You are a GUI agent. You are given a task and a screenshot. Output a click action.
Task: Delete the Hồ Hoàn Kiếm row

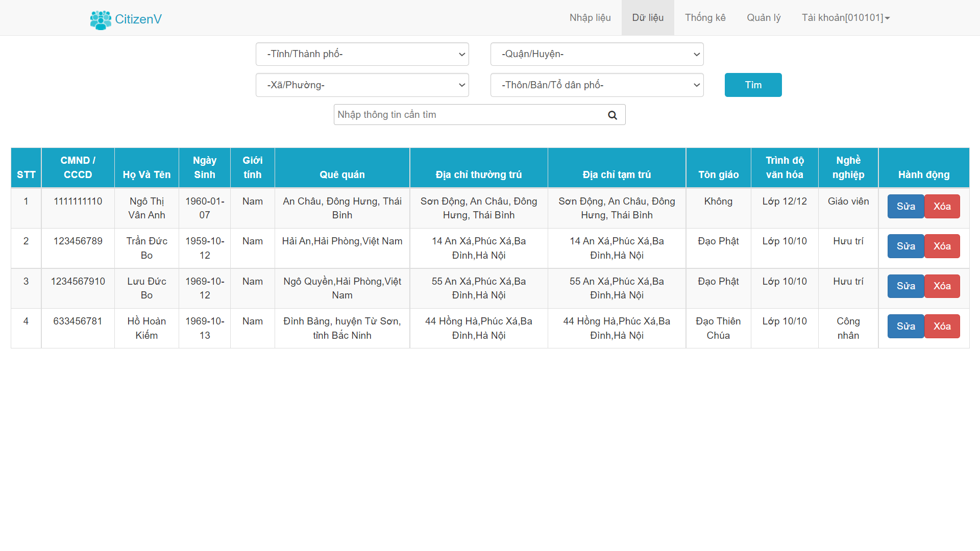pos(942,327)
